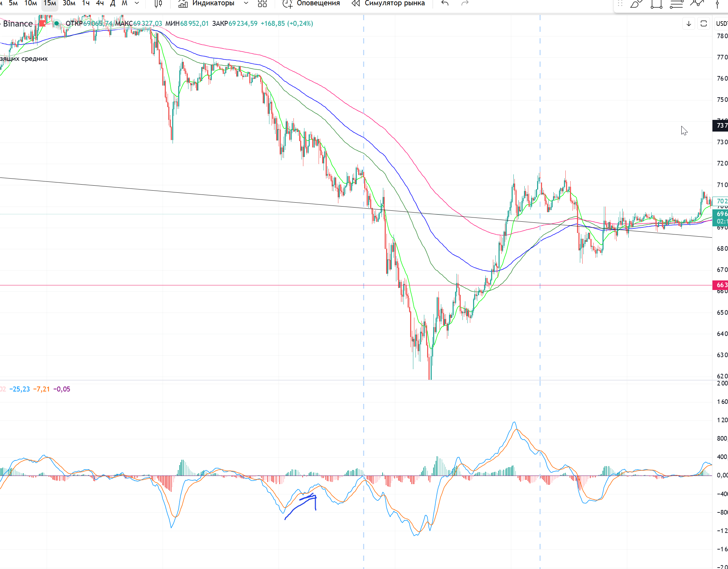Switch to the 5м timeframe

pyautogui.click(x=13, y=4)
